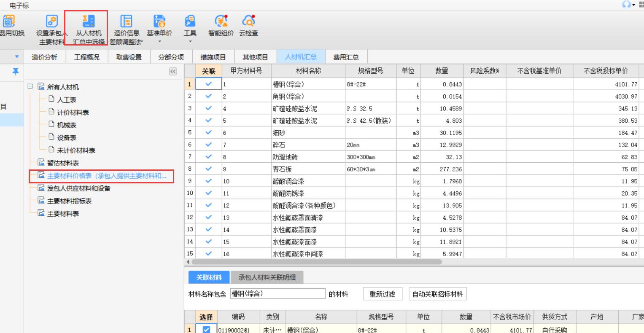Select cell 酚醛调合漆(各种颜色)
Image resolution: width=644 pixels, height=333 pixels.
click(x=308, y=205)
